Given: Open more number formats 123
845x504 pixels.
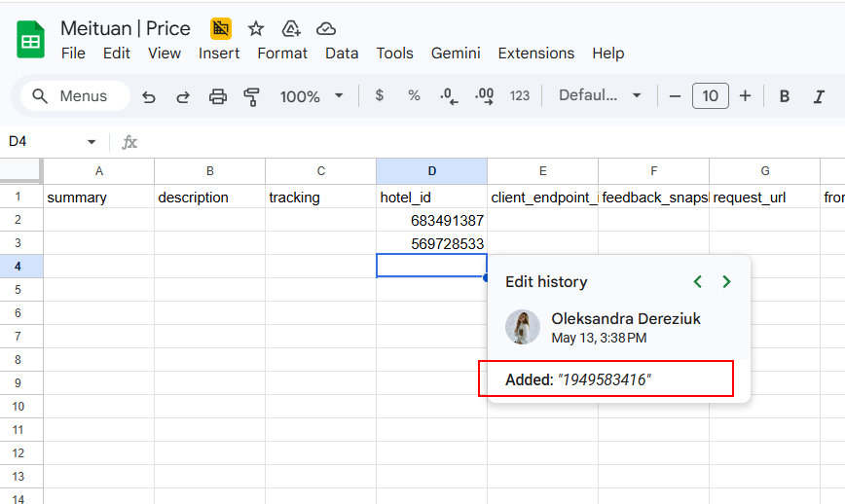Looking at the screenshot, I should (520, 96).
